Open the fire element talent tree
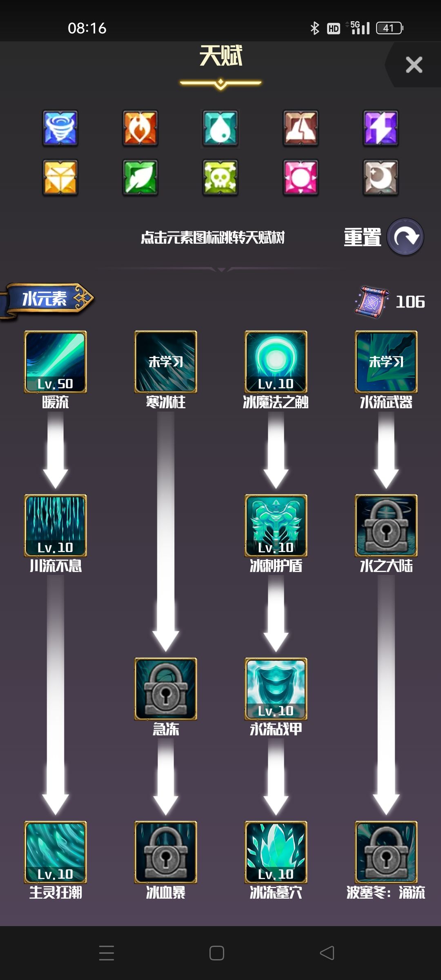The image size is (441, 980). pyautogui.click(x=140, y=128)
